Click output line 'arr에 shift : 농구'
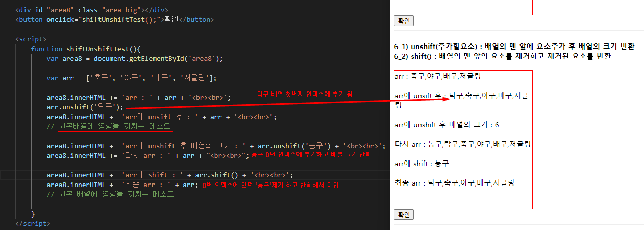The image size is (644, 230). (x=421, y=164)
